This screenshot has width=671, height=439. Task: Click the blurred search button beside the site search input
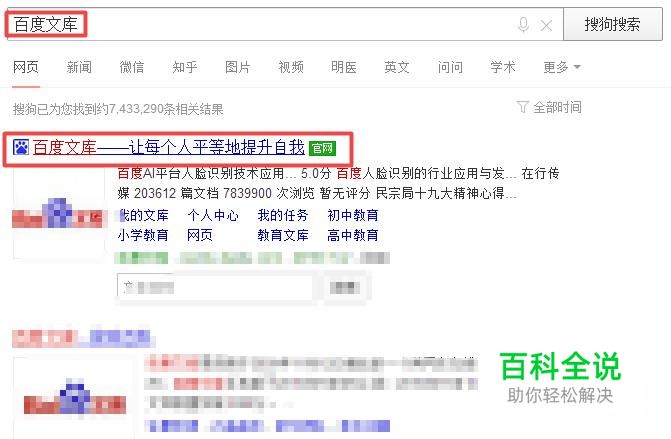(345, 287)
